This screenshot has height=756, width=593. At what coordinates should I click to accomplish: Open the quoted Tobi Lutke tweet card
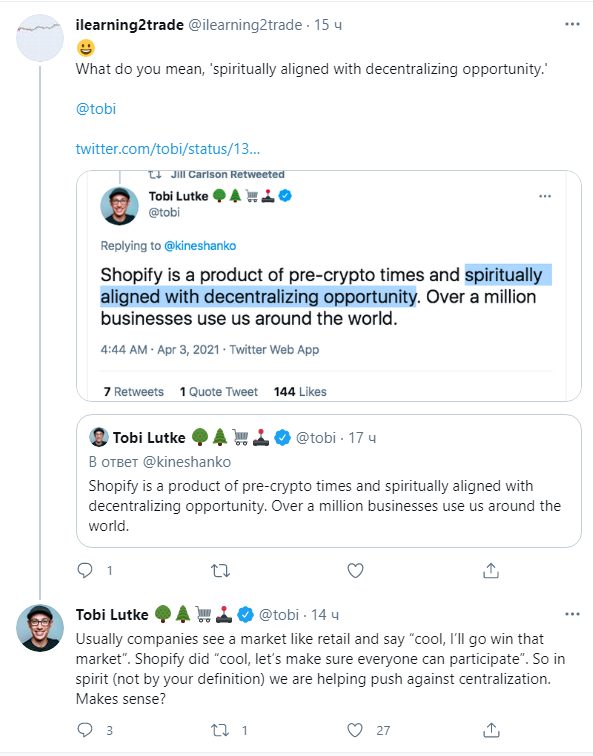coord(329,481)
